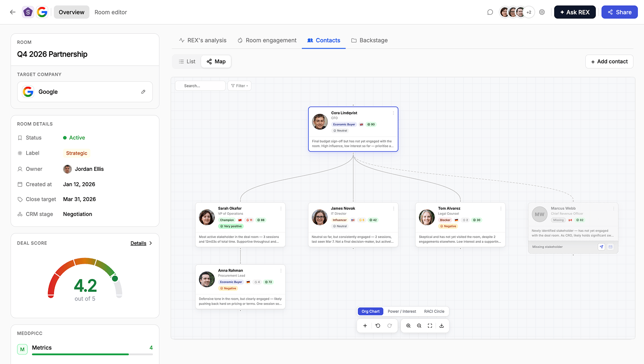Viewport: 644px width, 364px height.
Task: Redo the map change
Action: tap(389, 326)
